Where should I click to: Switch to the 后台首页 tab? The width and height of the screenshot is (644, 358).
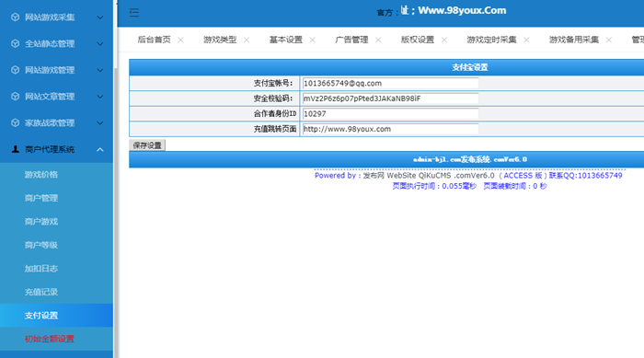coord(154,40)
